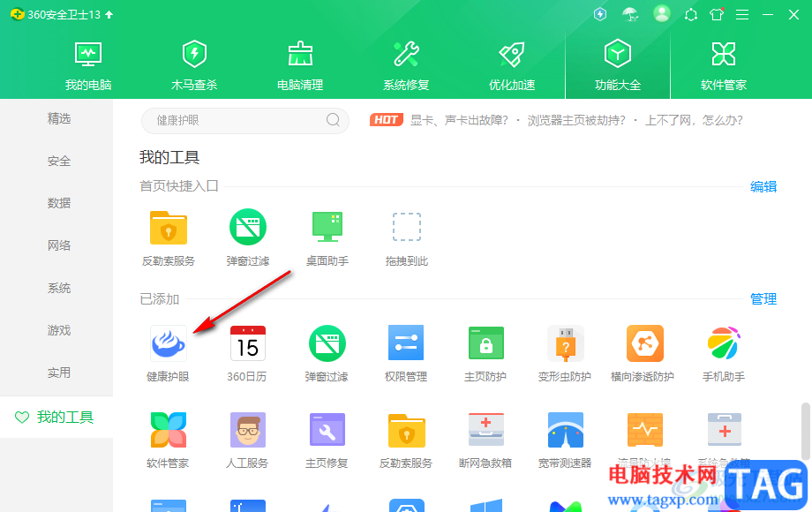812x512 pixels.
Task: Open 反勒索服务 in second tools row
Action: point(406,440)
